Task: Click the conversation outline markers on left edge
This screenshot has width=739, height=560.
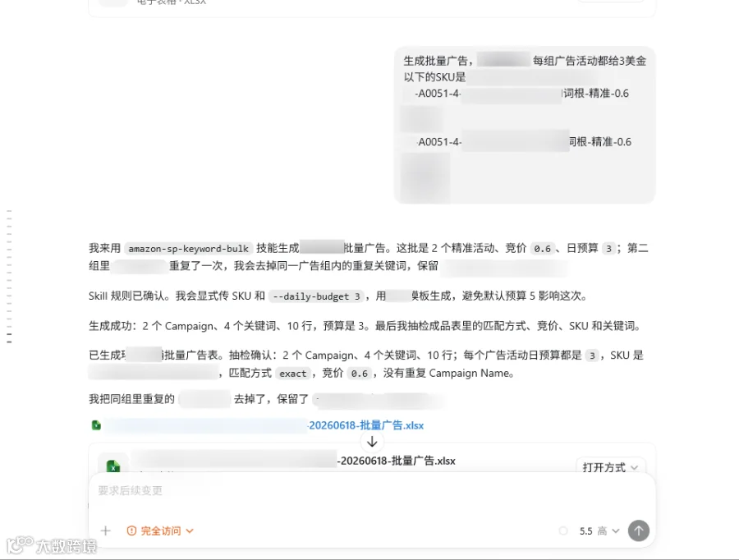Action: pos(9,276)
